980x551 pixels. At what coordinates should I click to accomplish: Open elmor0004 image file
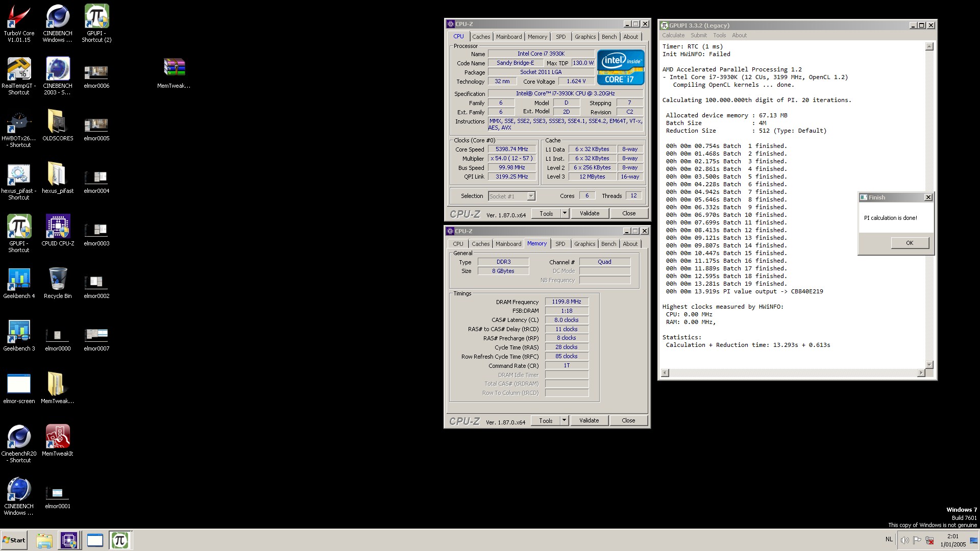pos(96,182)
